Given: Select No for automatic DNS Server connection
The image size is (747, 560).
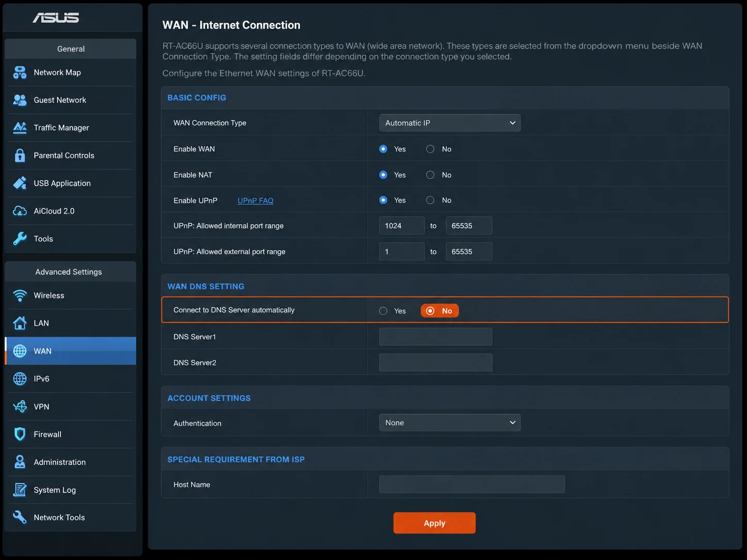Looking at the screenshot, I should tap(440, 311).
